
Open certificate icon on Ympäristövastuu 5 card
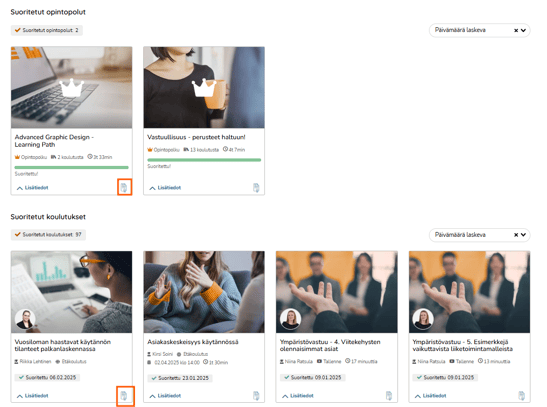(x=521, y=395)
